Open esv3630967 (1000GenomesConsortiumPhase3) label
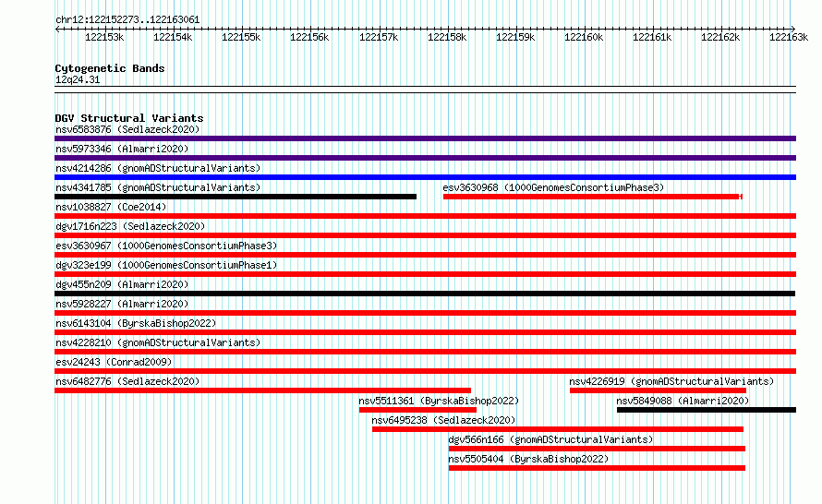The image size is (822, 504). 166,246
